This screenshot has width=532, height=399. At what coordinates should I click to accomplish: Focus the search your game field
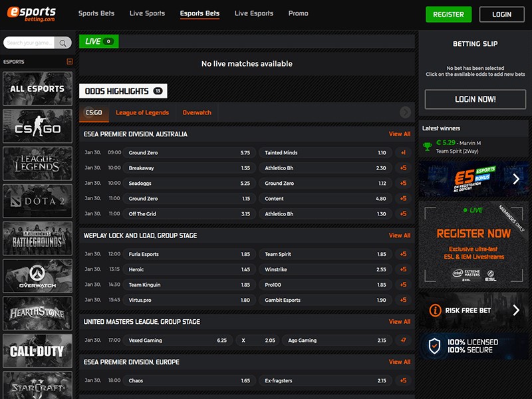tap(29, 43)
